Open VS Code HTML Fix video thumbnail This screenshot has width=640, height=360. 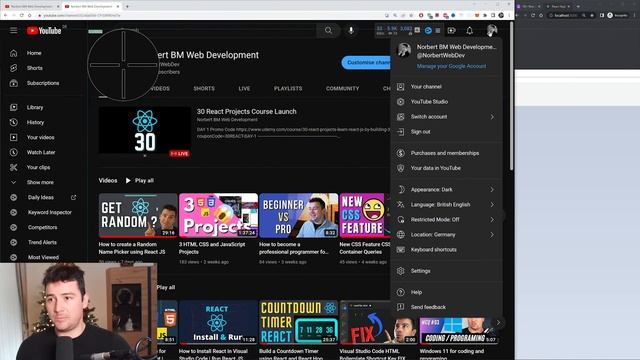click(x=378, y=323)
